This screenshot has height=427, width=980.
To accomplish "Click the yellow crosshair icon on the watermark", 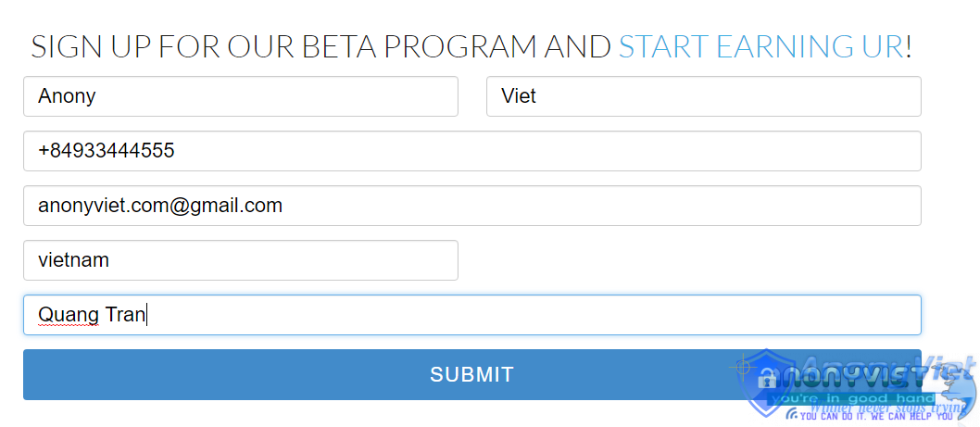I will point(743,367).
